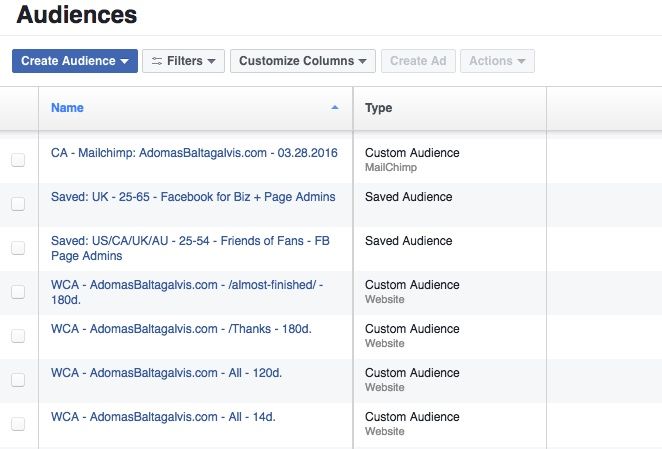Open WCA /almost-finished/ 180d audience
The height and width of the screenshot is (449, 662).
pos(187,292)
